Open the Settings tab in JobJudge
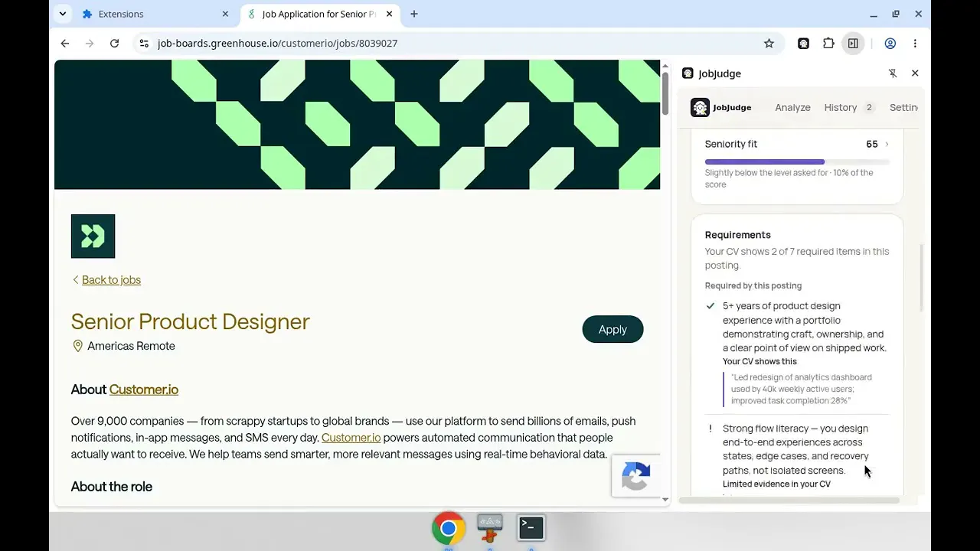980x551 pixels. (904, 108)
